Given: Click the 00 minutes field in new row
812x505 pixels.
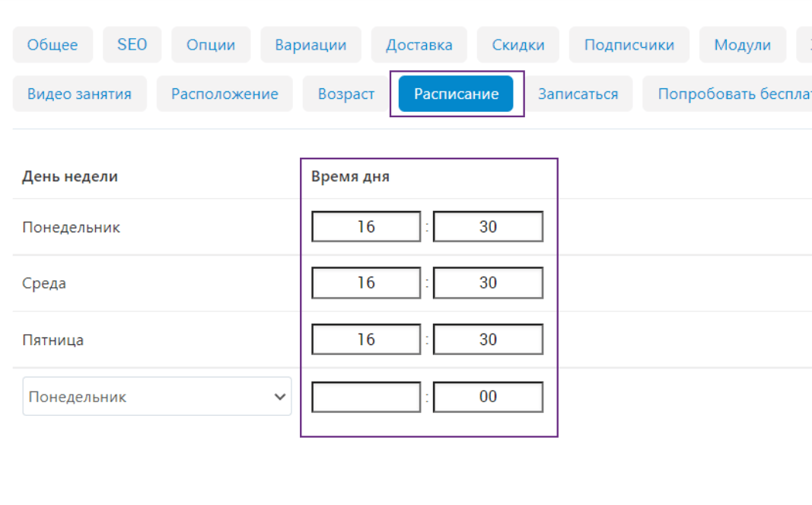Looking at the screenshot, I should click(488, 397).
